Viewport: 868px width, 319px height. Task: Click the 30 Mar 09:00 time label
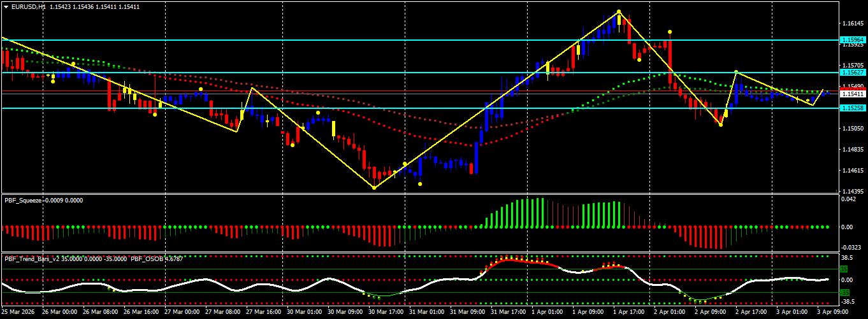tap(345, 313)
